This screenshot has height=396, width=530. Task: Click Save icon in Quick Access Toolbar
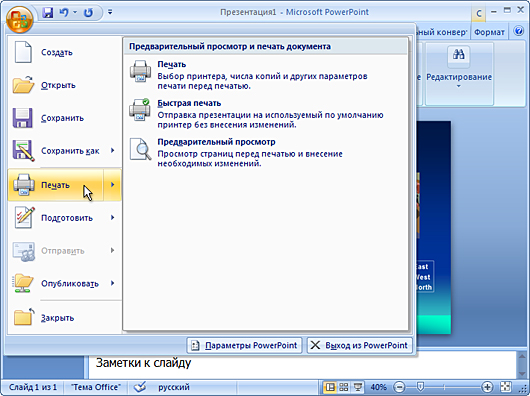[48, 13]
